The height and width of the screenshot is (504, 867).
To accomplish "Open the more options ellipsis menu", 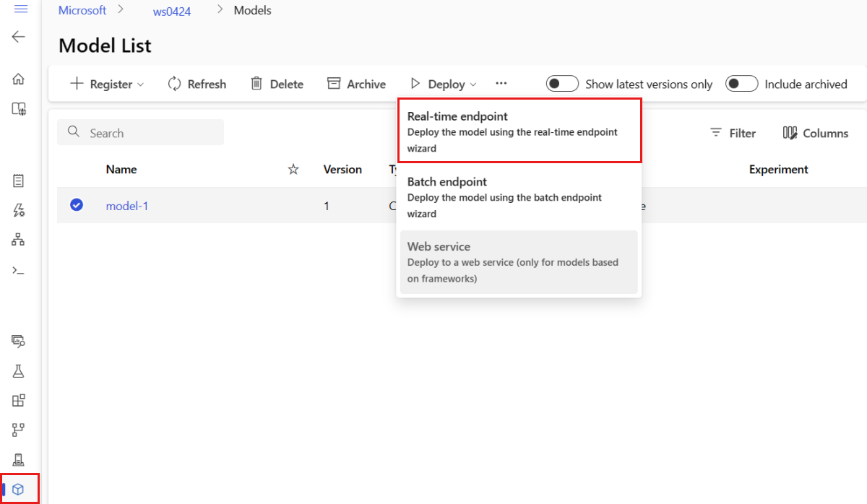I will (x=501, y=84).
